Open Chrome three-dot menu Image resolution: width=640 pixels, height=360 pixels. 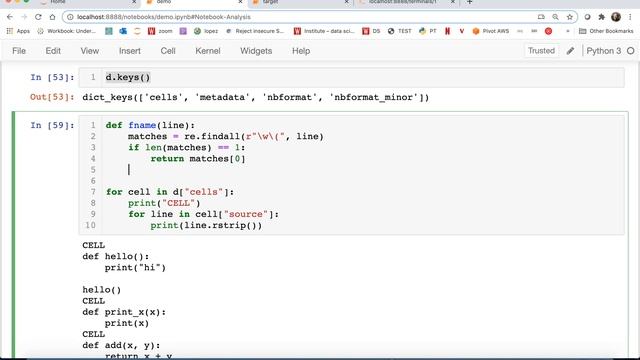coord(631,17)
